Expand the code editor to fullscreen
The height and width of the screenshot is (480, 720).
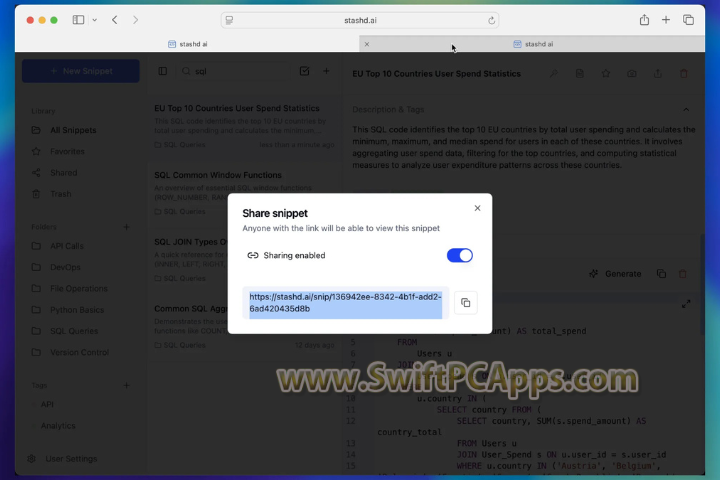point(686,304)
